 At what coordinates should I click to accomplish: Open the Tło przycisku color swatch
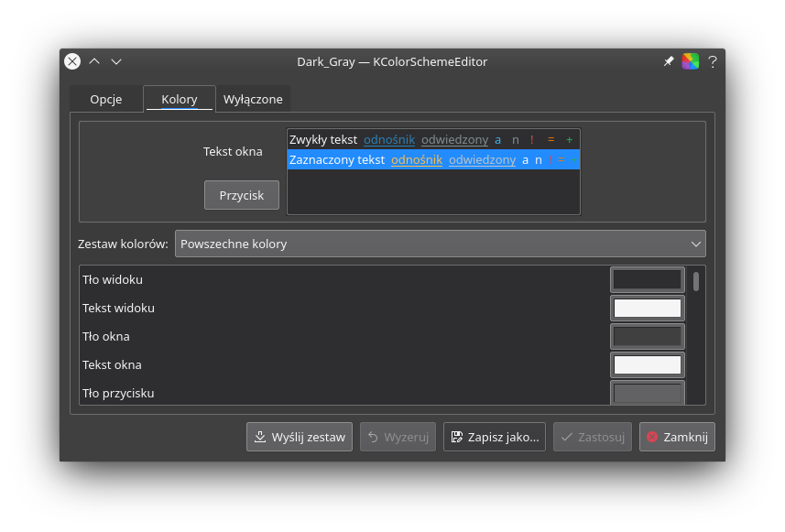point(648,393)
